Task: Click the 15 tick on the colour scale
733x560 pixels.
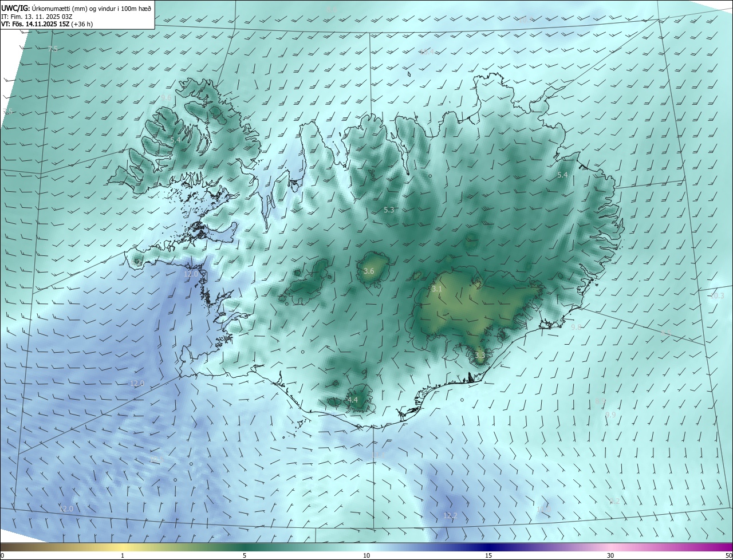Action: tap(488, 555)
